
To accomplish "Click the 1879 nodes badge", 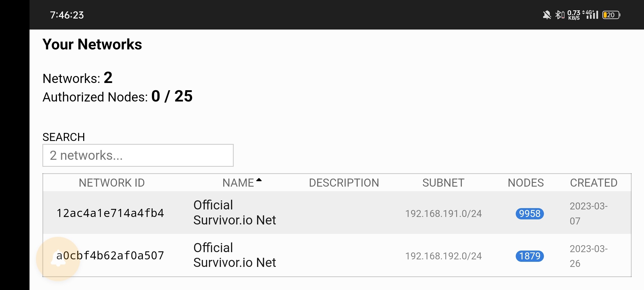I will 529,256.
